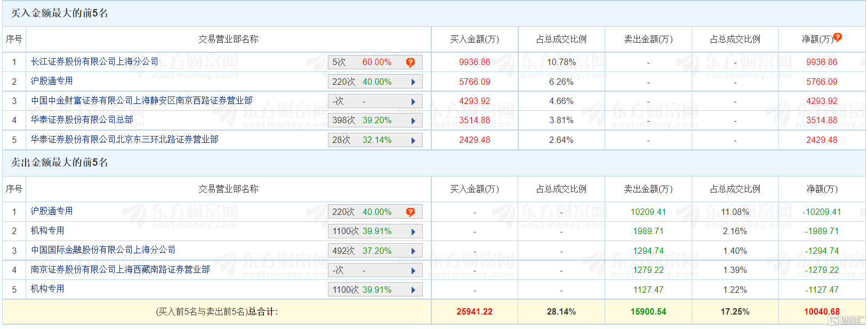Expand arrow for 南京证券上海西藏南路 row
Viewport: 868px width, 329px height.
(x=413, y=271)
